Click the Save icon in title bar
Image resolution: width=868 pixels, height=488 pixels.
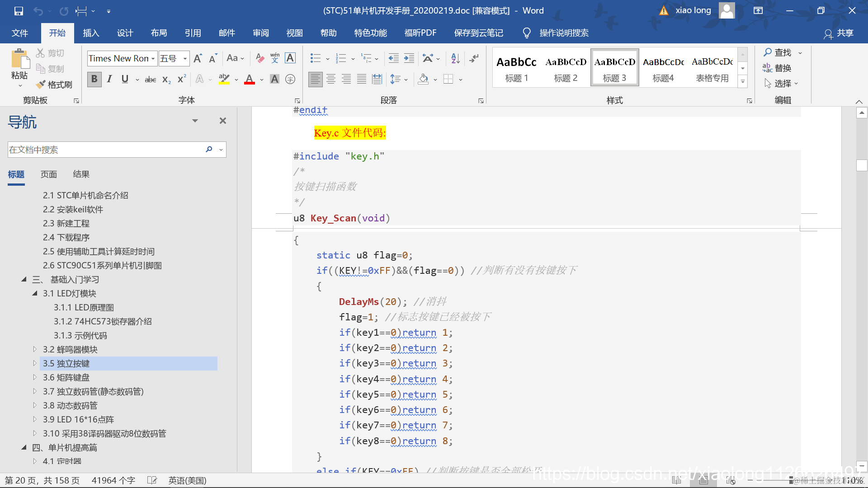click(x=19, y=11)
